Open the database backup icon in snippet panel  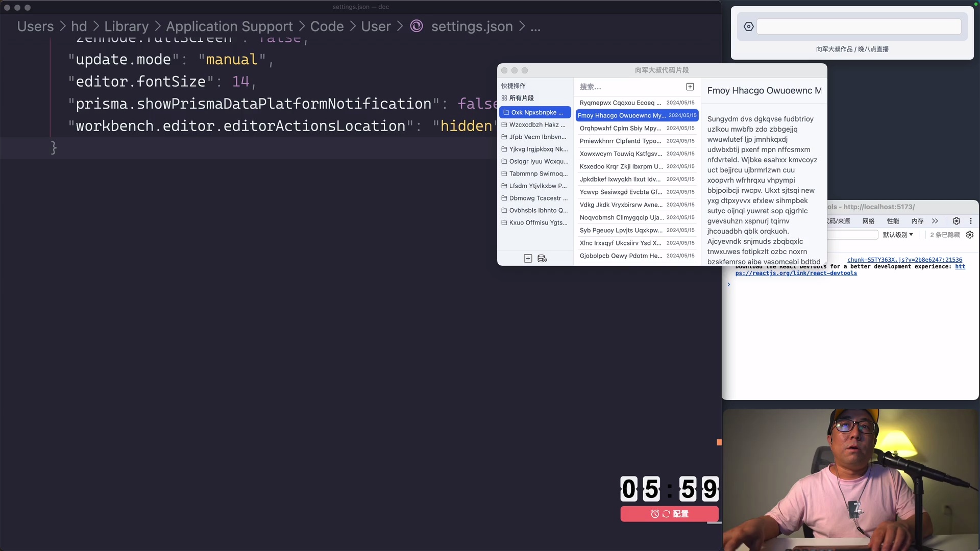coord(542,259)
